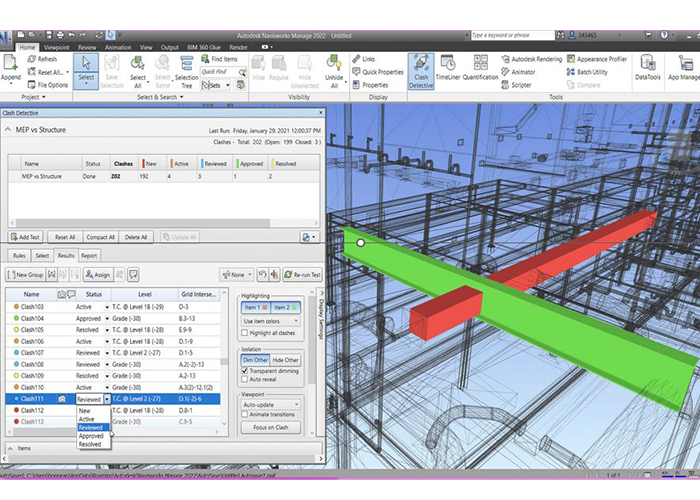Click Re-run Test button
Image resolution: width=700 pixels, height=500 pixels.
point(302,275)
